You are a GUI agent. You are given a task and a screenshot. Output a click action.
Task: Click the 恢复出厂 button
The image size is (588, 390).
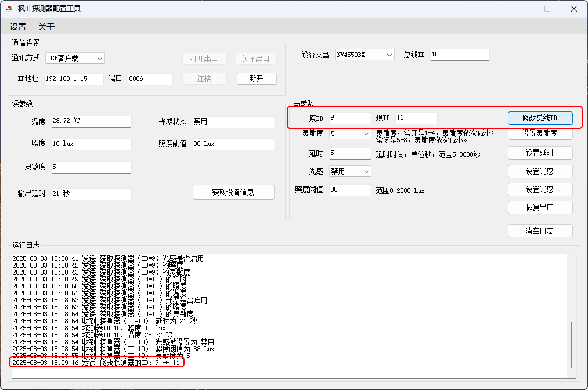[540, 207]
